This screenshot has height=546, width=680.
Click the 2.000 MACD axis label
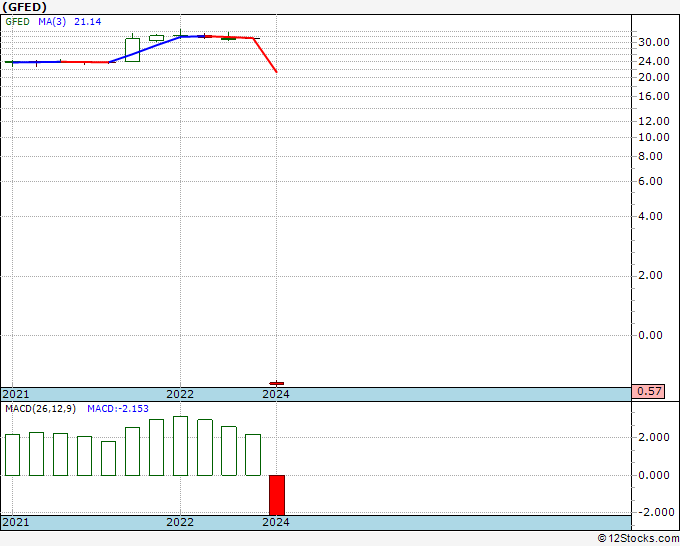pos(654,437)
